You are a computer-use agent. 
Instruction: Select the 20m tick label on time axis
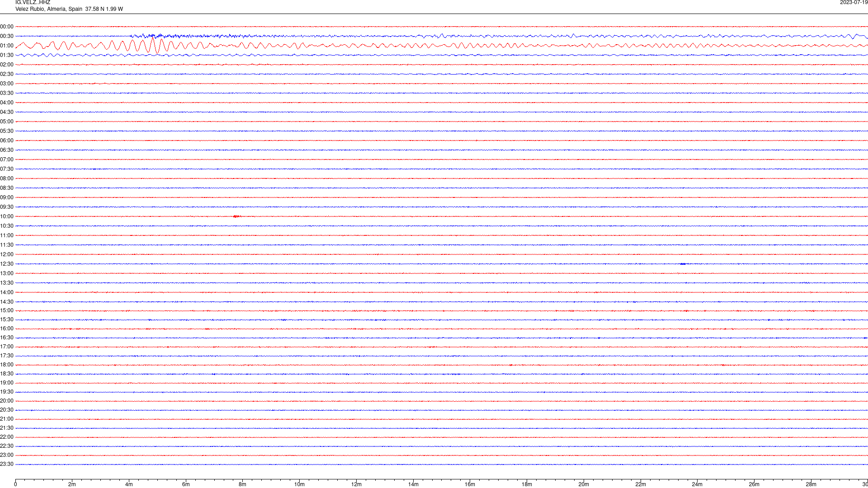point(584,484)
